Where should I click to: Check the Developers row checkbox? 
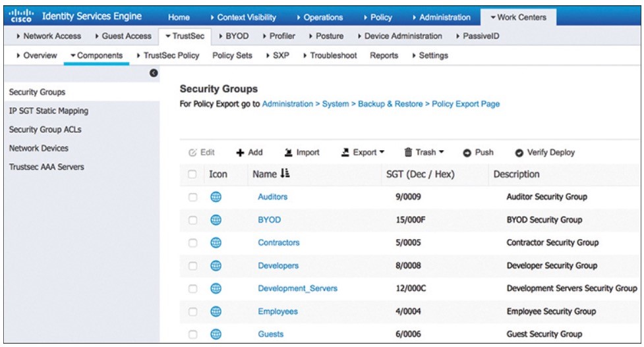[192, 266]
